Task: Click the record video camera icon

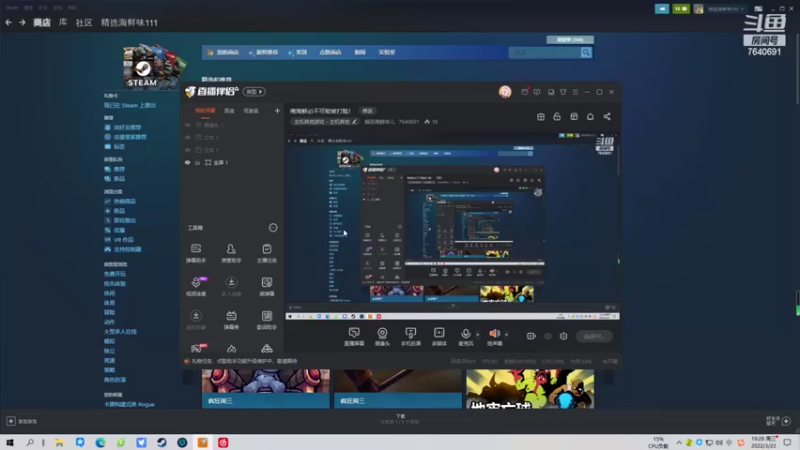Action: click(x=531, y=336)
